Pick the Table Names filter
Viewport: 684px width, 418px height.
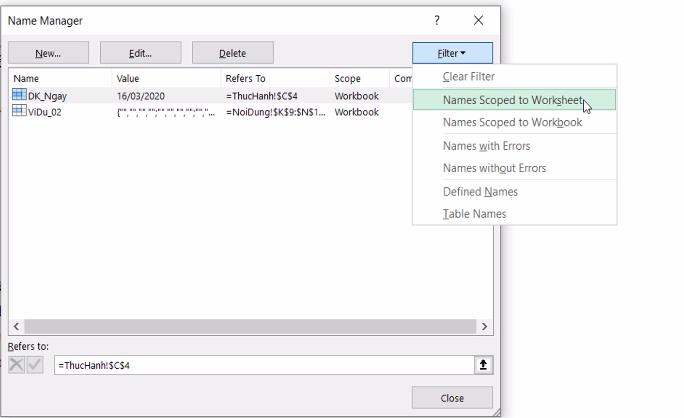[475, 214]
